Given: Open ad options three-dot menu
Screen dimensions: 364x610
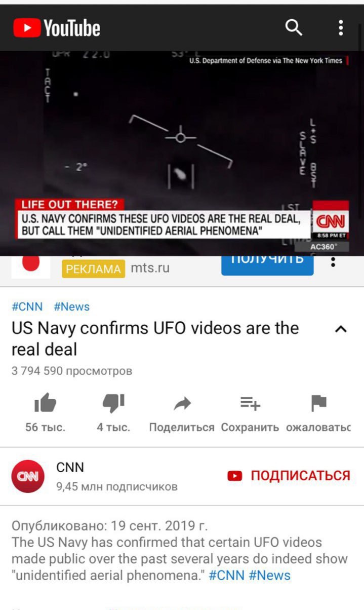Looking at the screenshot, I should click(x=333, y=261).
